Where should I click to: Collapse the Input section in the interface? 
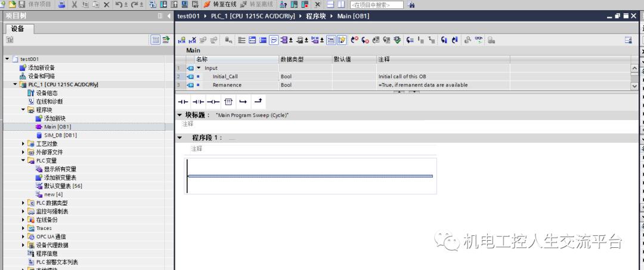click(199, 68)
